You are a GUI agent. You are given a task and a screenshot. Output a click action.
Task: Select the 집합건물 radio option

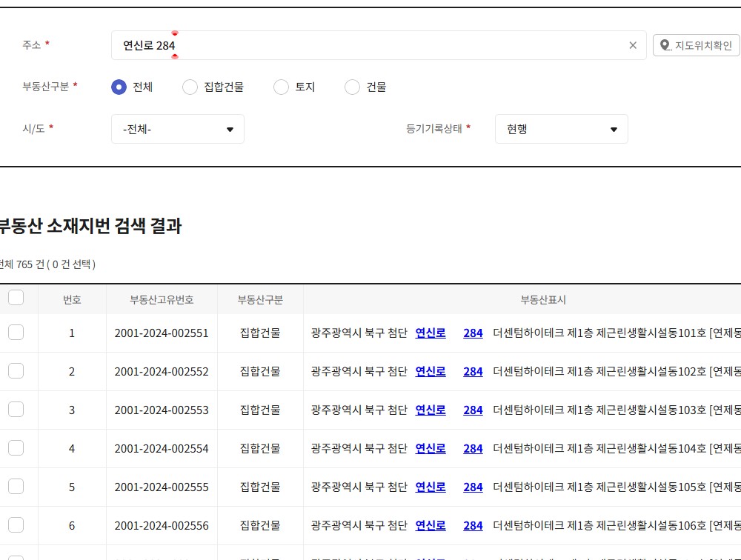(x=190, y=87)
